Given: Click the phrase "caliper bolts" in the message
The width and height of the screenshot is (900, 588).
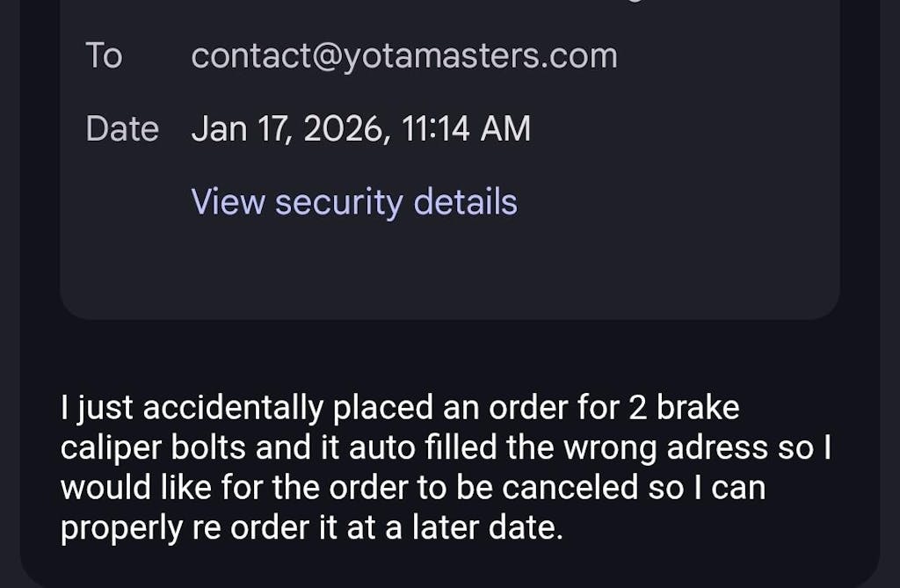Looking at the screenshot, I should pos(155,448).
